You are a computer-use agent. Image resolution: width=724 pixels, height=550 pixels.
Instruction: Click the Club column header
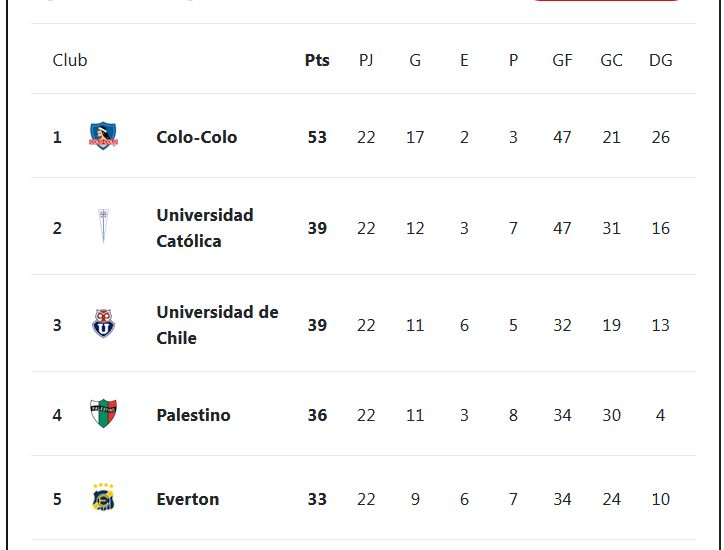[x=70, y=60]
